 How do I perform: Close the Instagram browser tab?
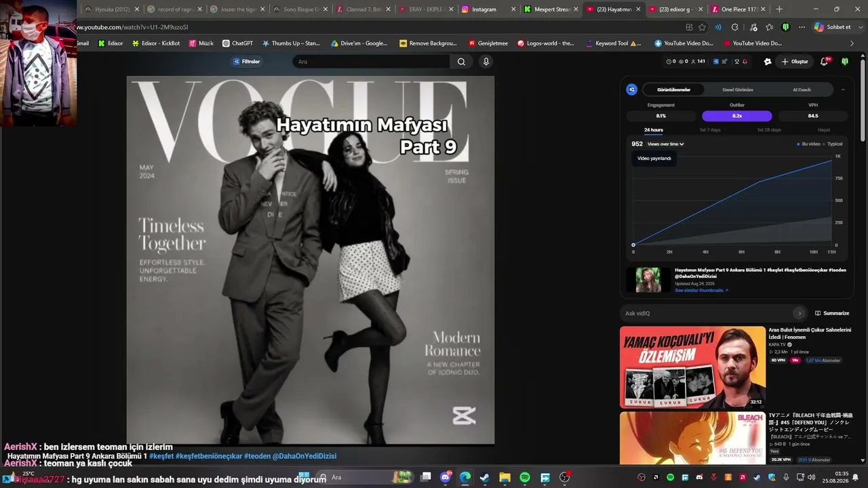pos(513,9)
